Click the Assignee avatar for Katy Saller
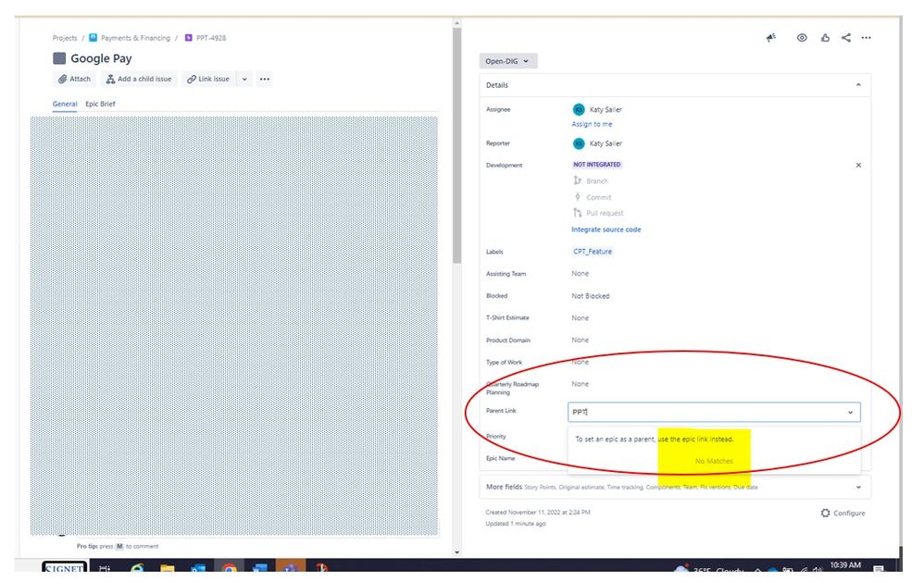The image size is (924, 582). coord(579,109)
